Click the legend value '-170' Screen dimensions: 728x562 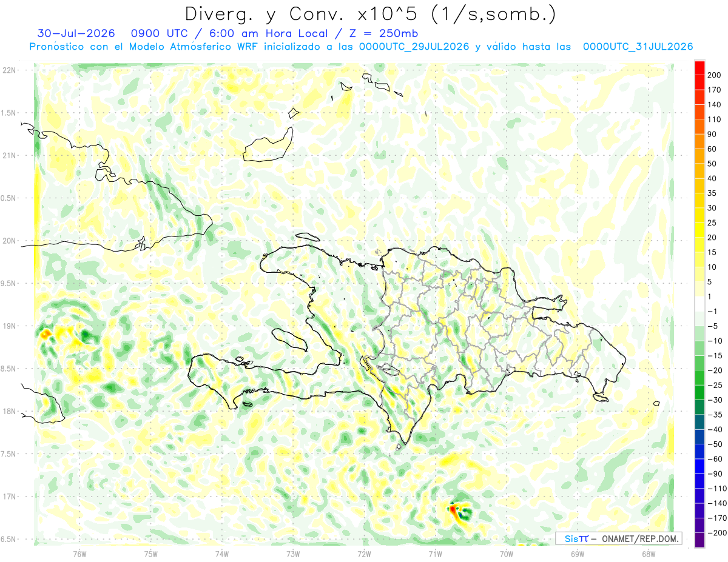(717, 518)
